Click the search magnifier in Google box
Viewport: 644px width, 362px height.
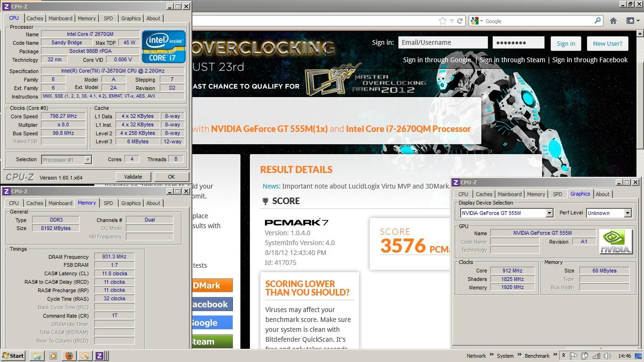pyautogui.click(x=597, y=21)
